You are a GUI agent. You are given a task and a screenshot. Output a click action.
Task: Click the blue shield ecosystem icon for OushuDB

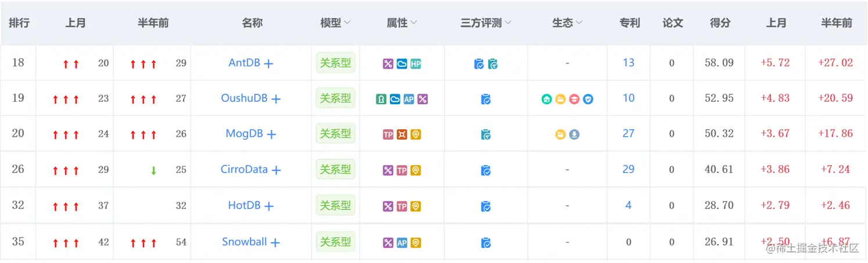[589, 99]
